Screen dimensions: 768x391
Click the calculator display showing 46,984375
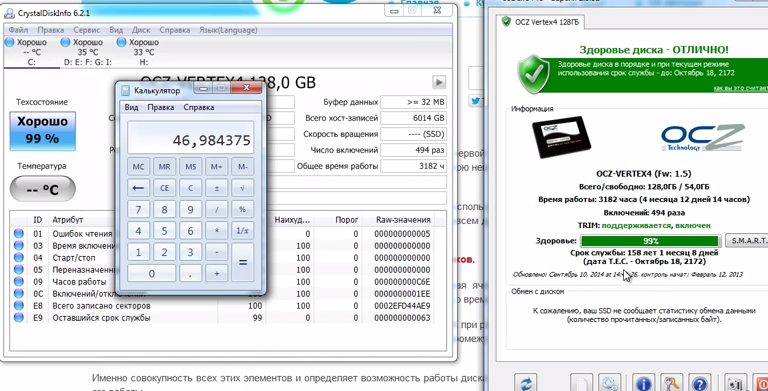click(191, 138)
